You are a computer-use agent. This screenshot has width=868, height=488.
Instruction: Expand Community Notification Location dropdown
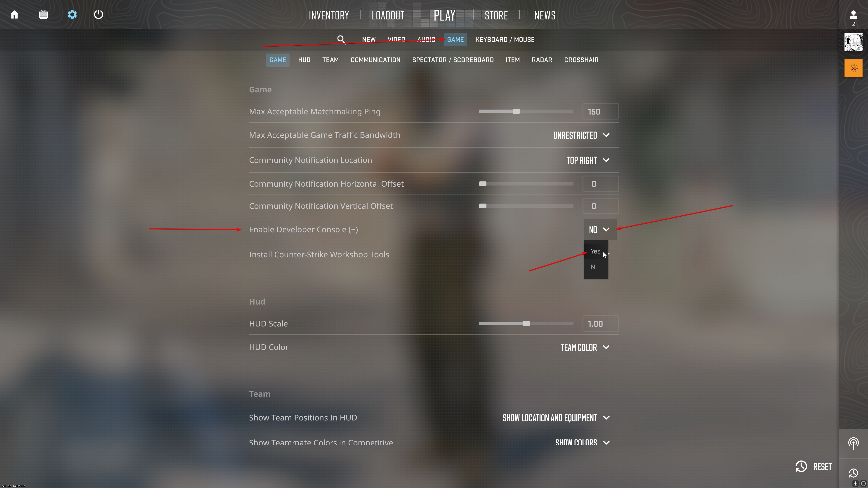(588, 160)
